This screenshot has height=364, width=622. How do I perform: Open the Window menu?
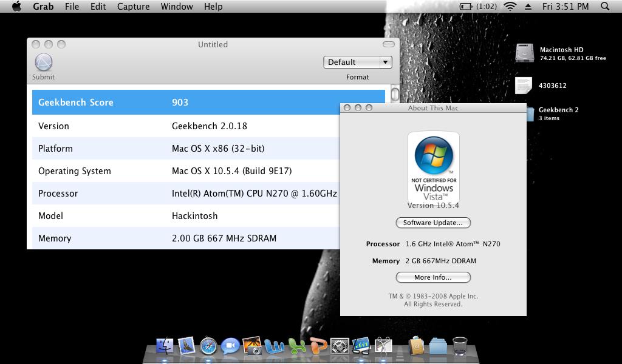point(177,6)
